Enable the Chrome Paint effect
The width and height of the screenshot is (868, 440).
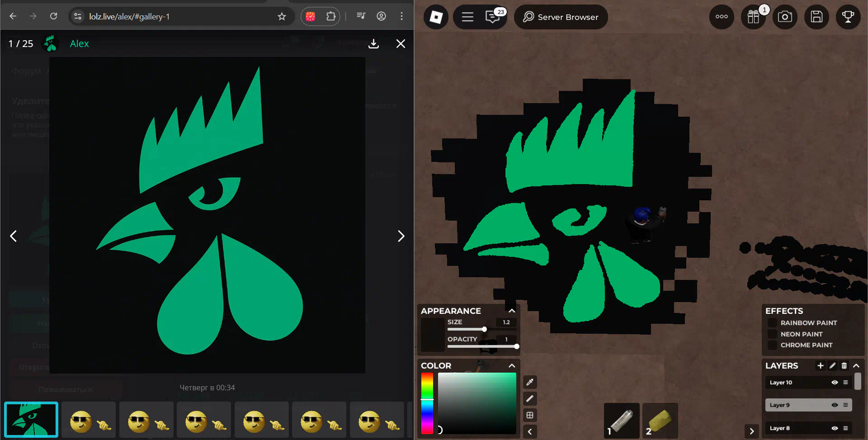772,345
